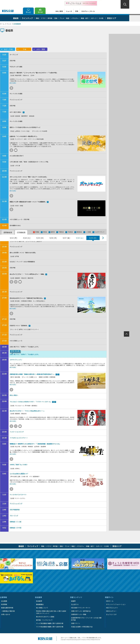
Task: Select date 5/16 (木)
Action: pyautogui.click(x=53, y=238)
